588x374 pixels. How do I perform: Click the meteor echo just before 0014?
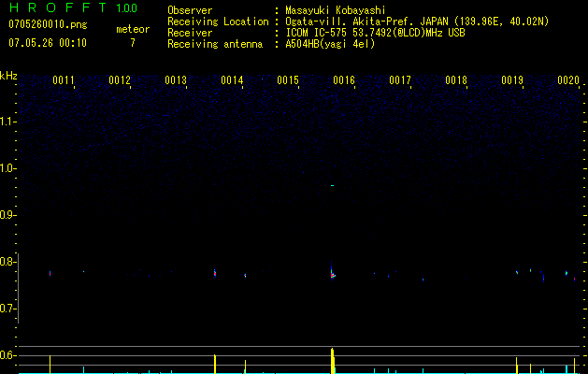pos(215,273)
